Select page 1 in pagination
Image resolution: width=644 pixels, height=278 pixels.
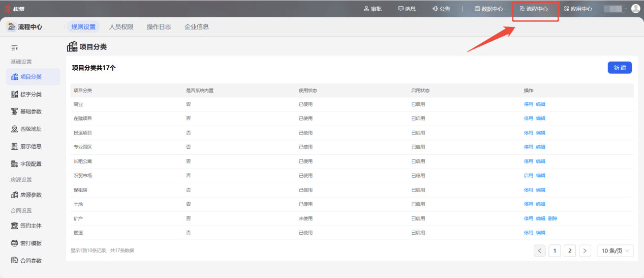tap(555, 251)
